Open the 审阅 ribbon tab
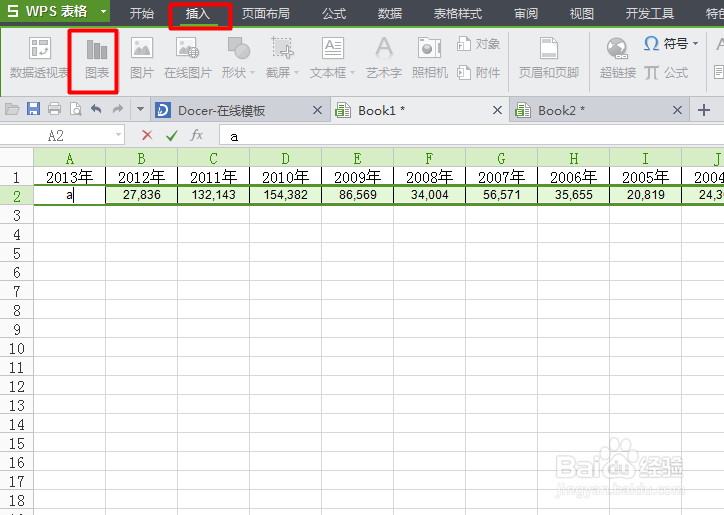The height and width of the screenshot is (515, 724). (x=526, y=13)
